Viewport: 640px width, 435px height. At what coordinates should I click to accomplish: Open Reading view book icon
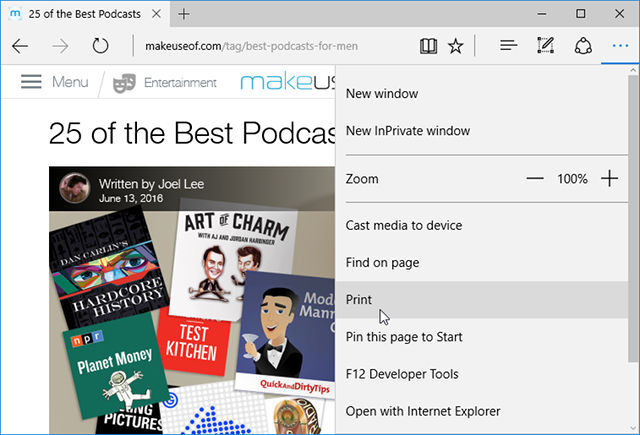pos(428,46)
